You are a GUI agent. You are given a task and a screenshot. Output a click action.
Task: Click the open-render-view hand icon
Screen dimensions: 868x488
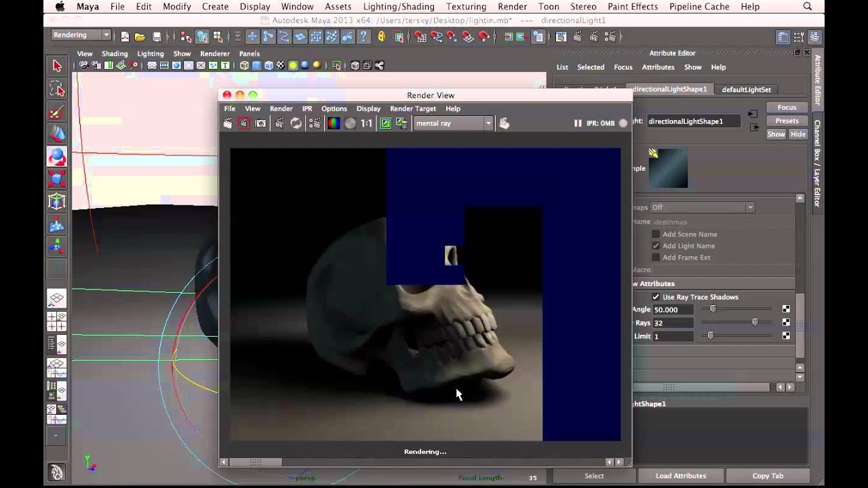[x=504, y=123]
